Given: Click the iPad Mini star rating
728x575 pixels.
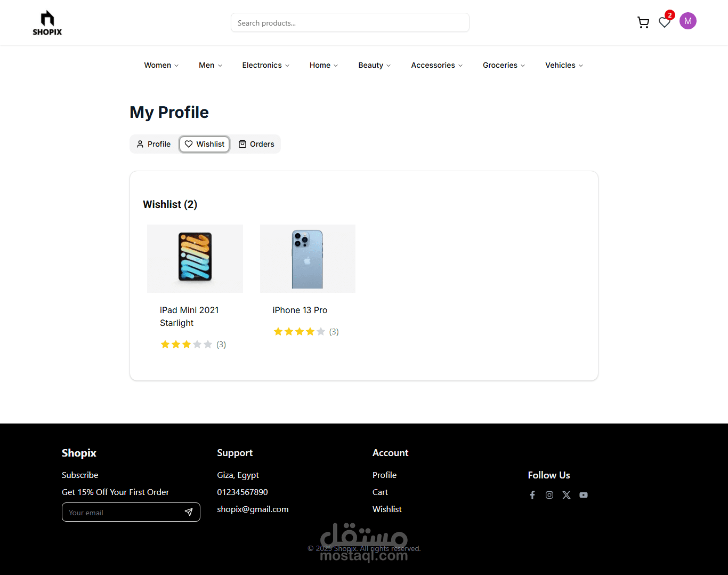Looking at the screenshot, I should point(187,344).
